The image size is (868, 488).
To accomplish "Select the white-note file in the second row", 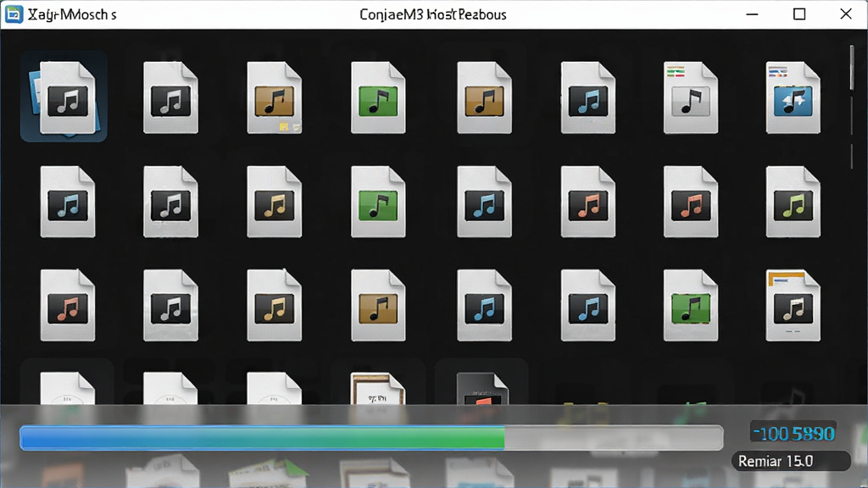I will [x=170, y=202].
